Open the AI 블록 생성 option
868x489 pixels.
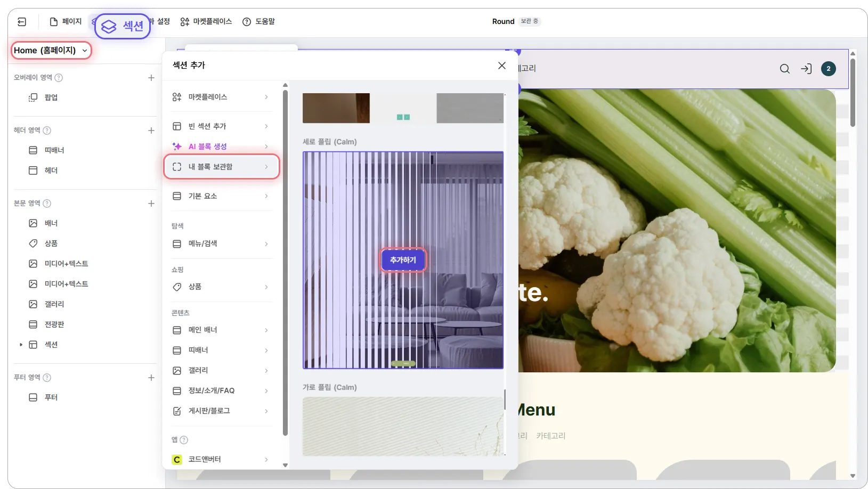[x=221, y=146]
